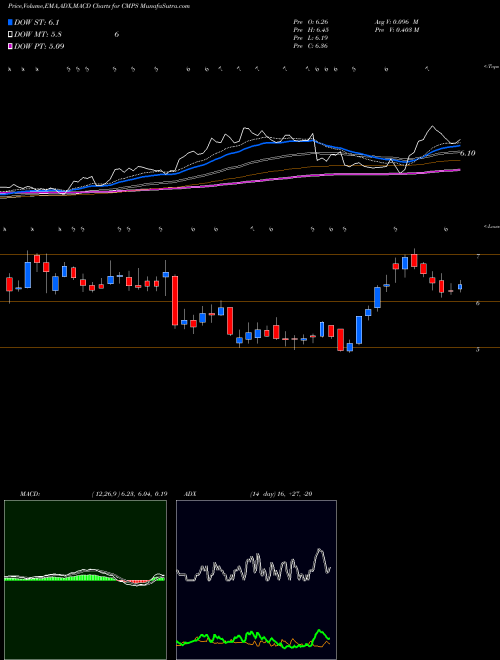The image size is (500, 660).
Task: Click the '<Tops' marker label
Action: [x=492, y=67]
